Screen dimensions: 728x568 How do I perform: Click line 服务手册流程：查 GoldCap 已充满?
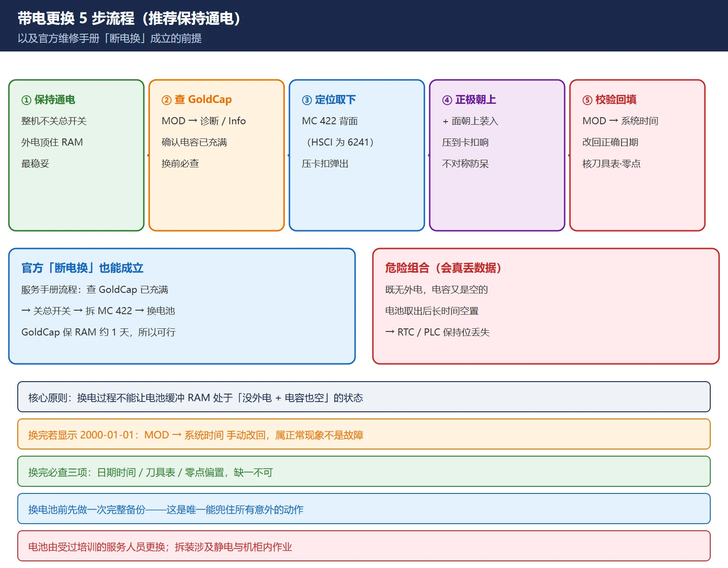[95, 289]
